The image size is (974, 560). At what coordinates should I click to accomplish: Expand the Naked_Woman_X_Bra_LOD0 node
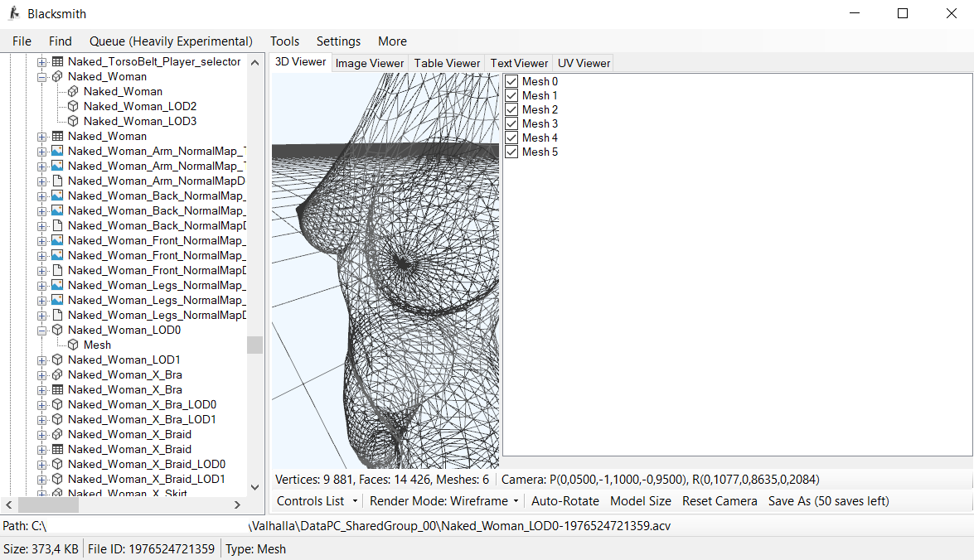[41, 405]
